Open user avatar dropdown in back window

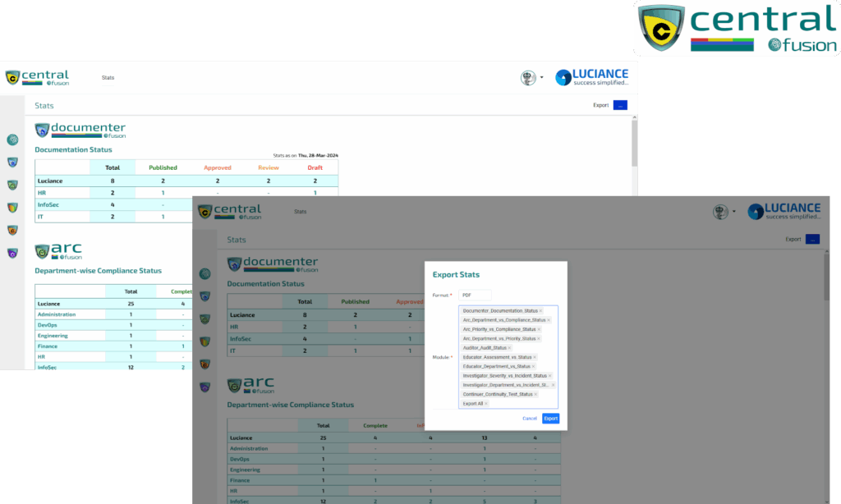tap(532, 78)
